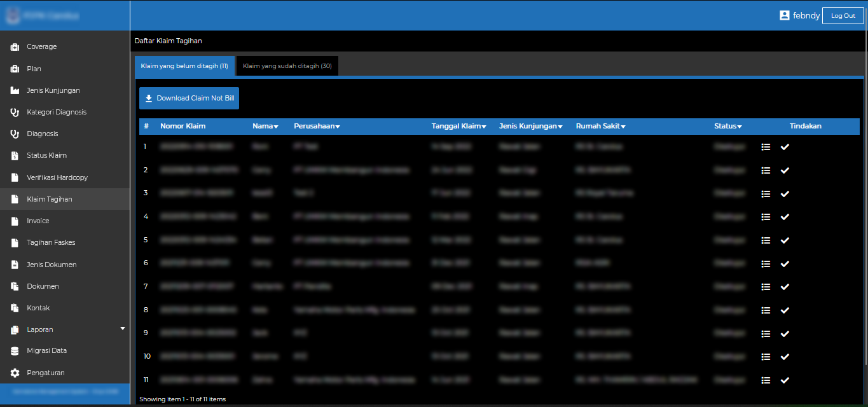Switch to Klaim yang sudah ditagih tab
The image size is (868, 407).
click(287, 66)
